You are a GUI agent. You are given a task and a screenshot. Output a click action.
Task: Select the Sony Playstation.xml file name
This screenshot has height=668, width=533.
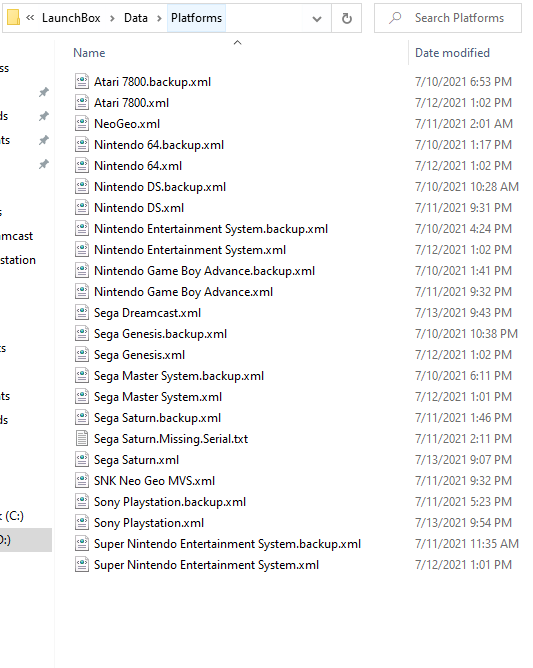[x=149, y=523]
